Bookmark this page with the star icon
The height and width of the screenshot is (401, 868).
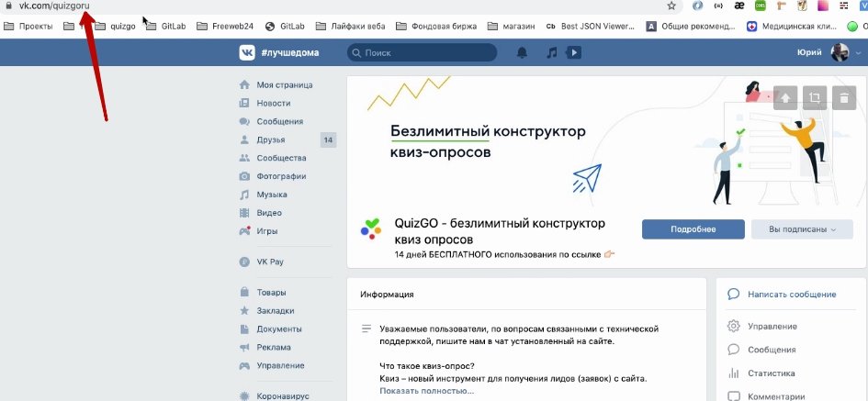coord(671,6)
